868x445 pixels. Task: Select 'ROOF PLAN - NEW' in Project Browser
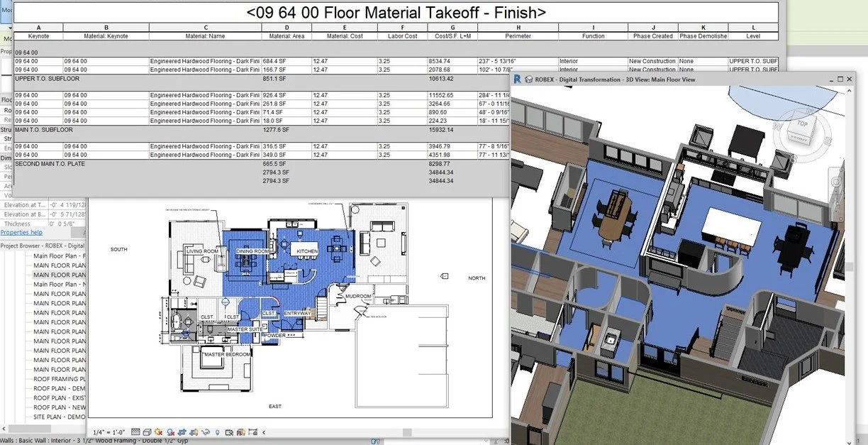(x=60, y=407)
